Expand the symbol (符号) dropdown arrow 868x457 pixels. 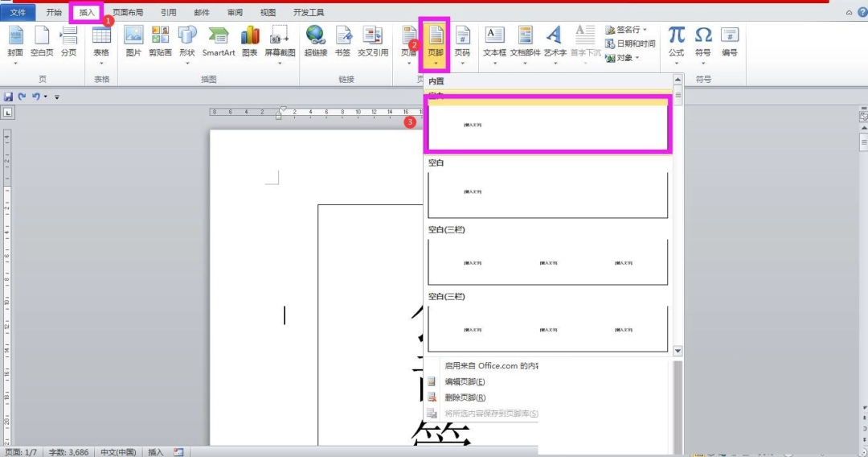(x=703, y=63)
